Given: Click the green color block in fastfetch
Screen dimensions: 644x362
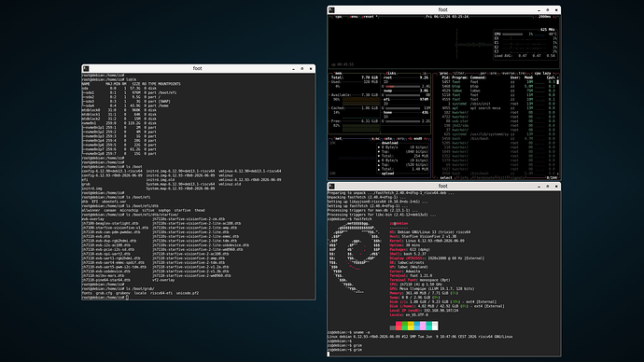Looking at the screenshot, I should 404,326.
